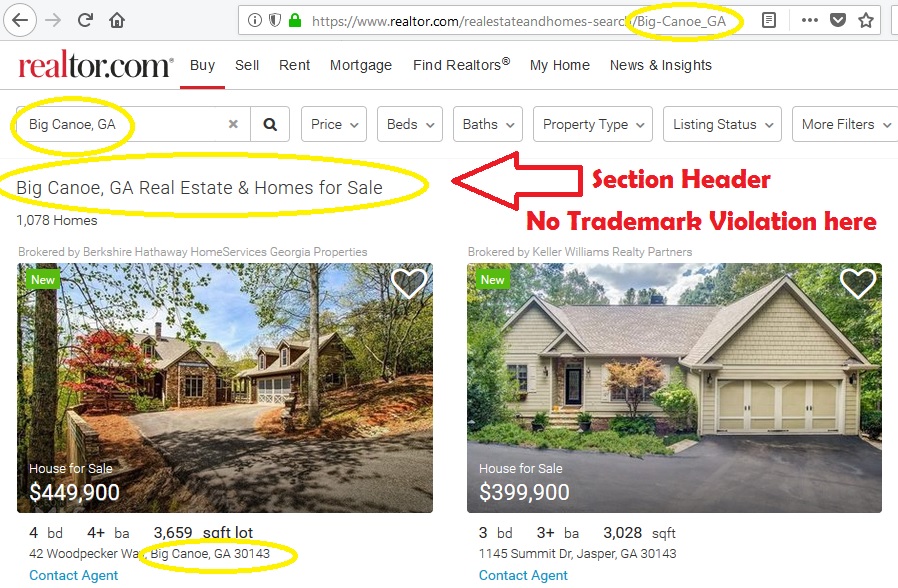Reload the page with the refresh icon

(x=85, y=21)
